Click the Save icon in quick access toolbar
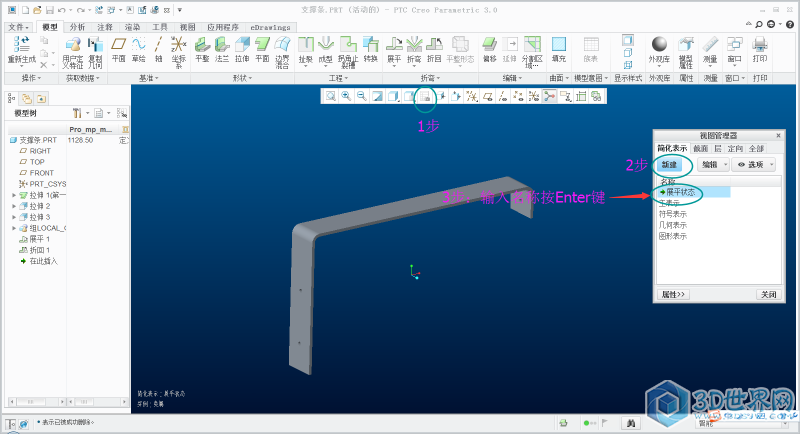The image size is (800, 434). point(49,10)
